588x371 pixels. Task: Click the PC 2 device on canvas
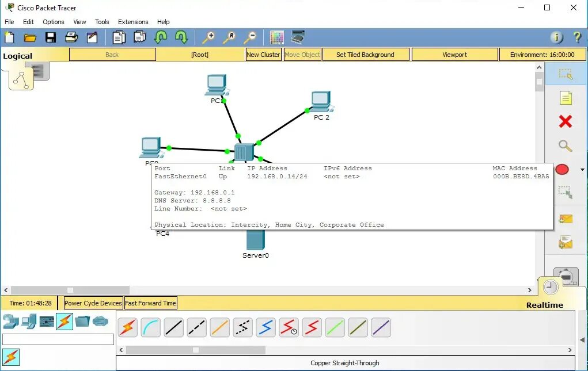pos(322,102)
